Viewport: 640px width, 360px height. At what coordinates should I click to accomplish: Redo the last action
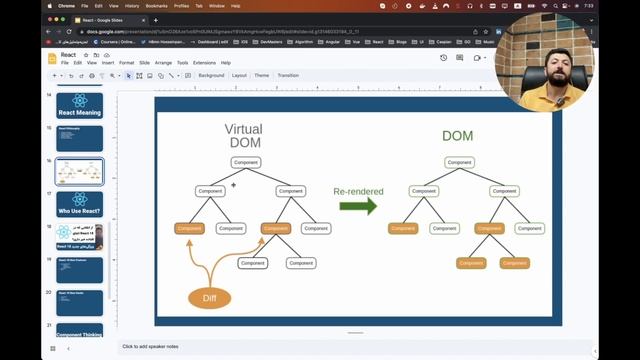(x=81, y=76)
